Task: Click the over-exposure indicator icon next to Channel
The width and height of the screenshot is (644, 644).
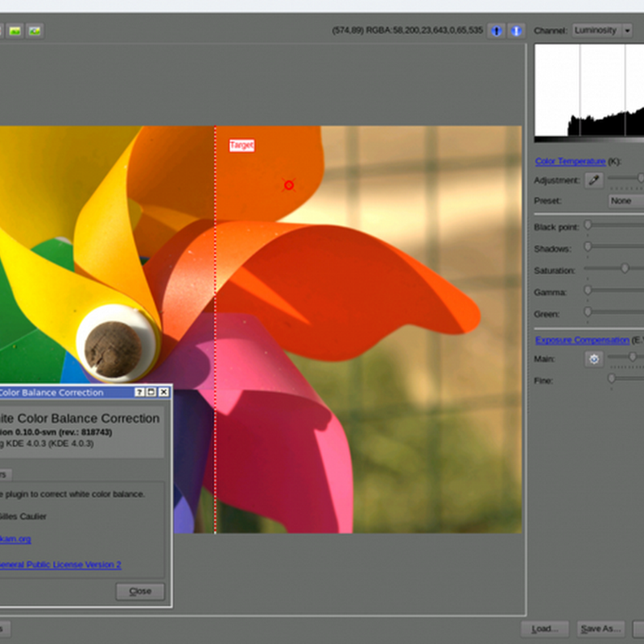Action: click(516, 31)
